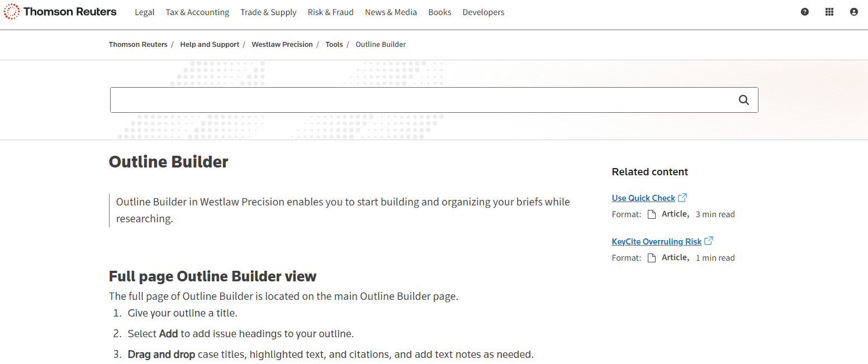Go to Thomson Reuters breadcrumb link
This screenshot has width=868, height=364.
click(x=138, y=45)
